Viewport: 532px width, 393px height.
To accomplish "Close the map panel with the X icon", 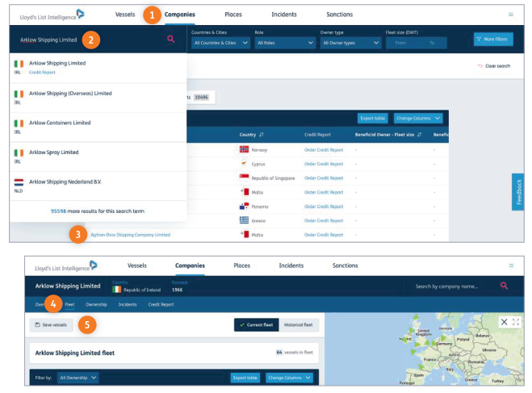I will tap(505, 322).
